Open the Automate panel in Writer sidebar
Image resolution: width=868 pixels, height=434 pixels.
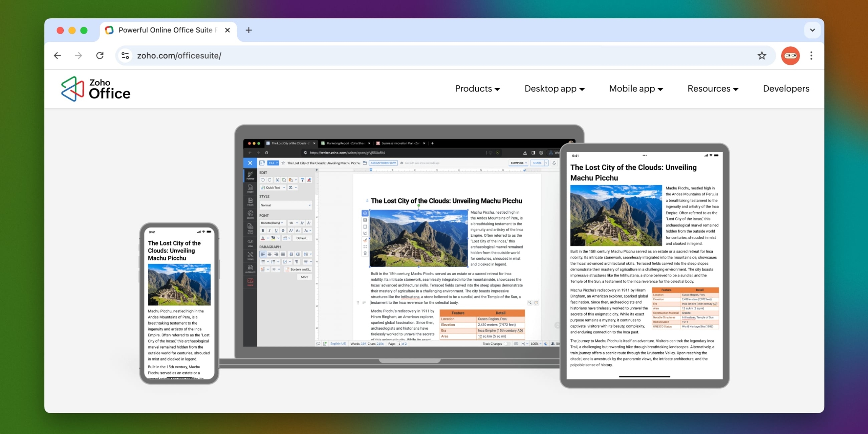pos(250,269)
